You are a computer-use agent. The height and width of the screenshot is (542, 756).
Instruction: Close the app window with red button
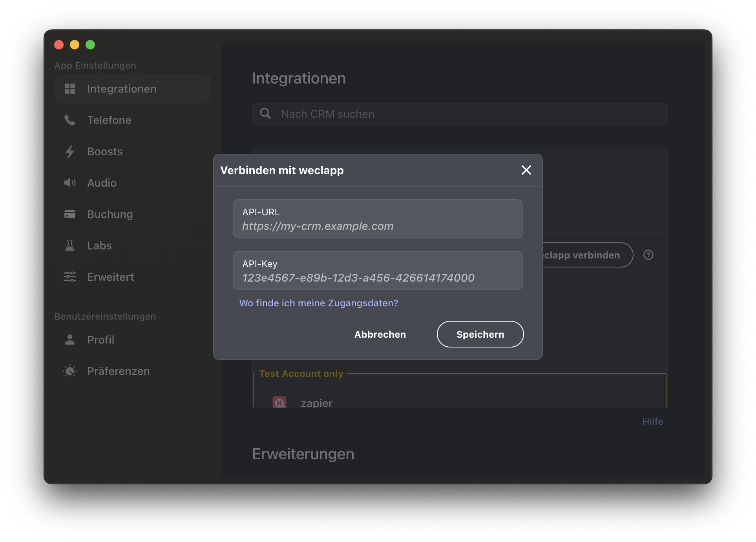pos(59,45)
